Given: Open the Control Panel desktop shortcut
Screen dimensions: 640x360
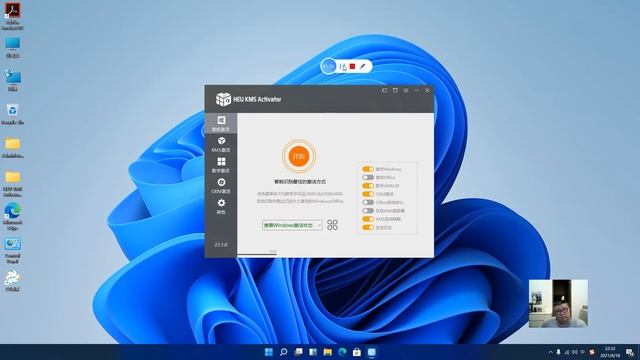Looking at the screenshot, I should coord(13,250).
